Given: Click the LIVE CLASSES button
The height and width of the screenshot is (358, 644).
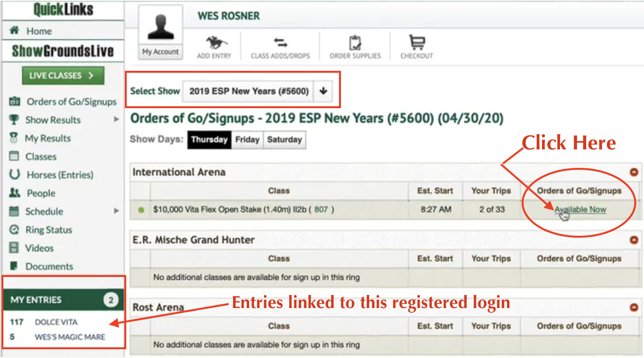Looking at the screenshot, I should (x=63, y=76).
